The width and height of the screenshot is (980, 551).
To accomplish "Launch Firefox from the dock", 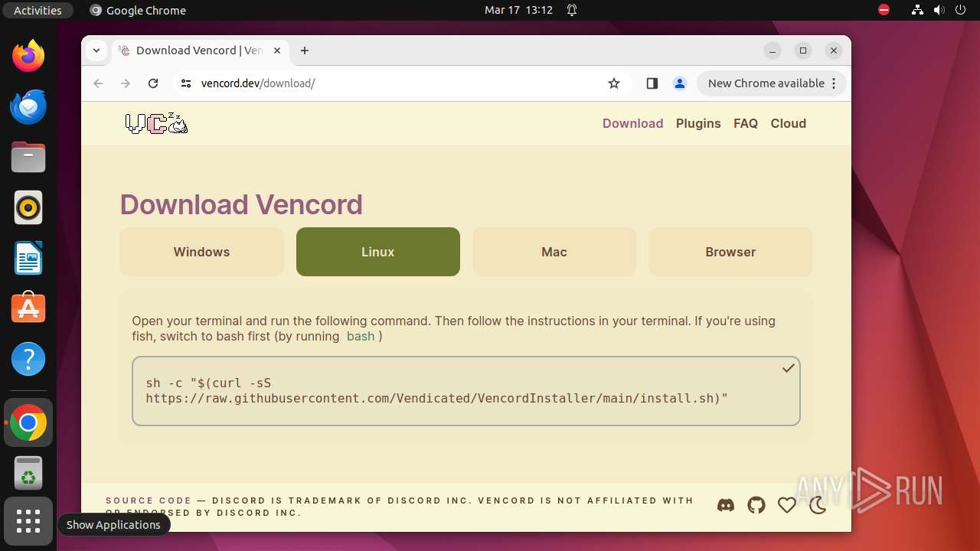I will [x=28, y=56].
